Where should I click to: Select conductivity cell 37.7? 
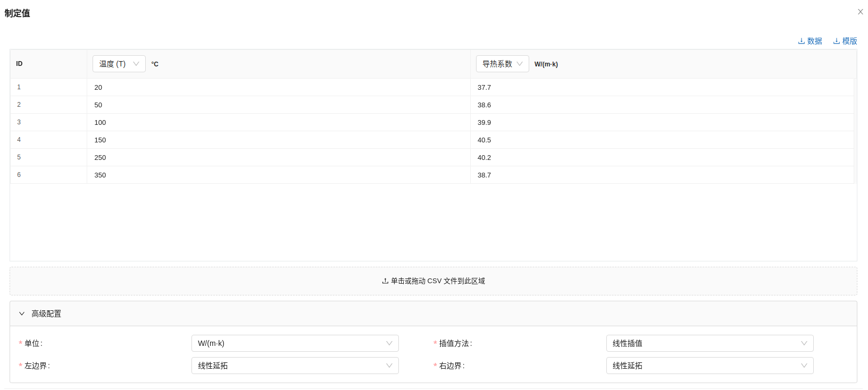pos(662,87)
